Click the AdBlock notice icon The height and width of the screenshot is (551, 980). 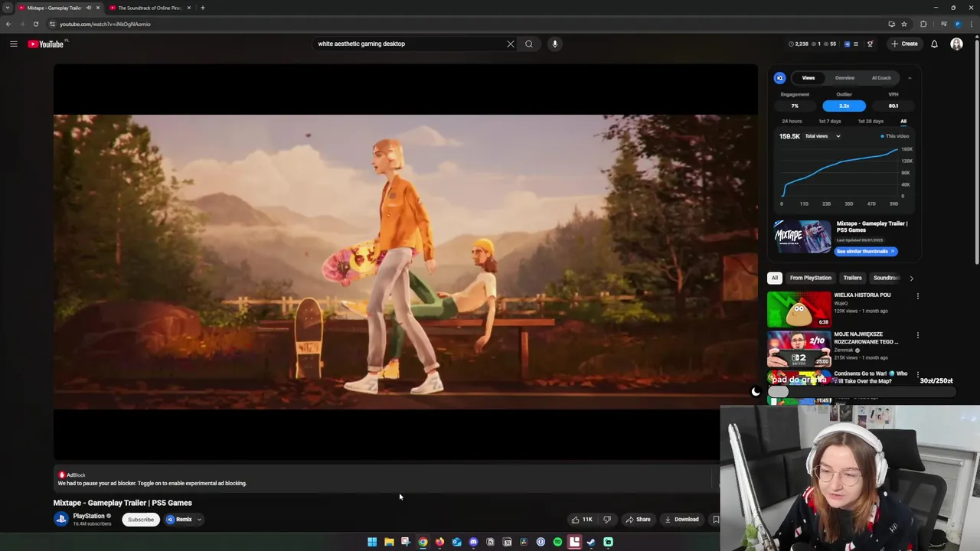coord(62,475)
